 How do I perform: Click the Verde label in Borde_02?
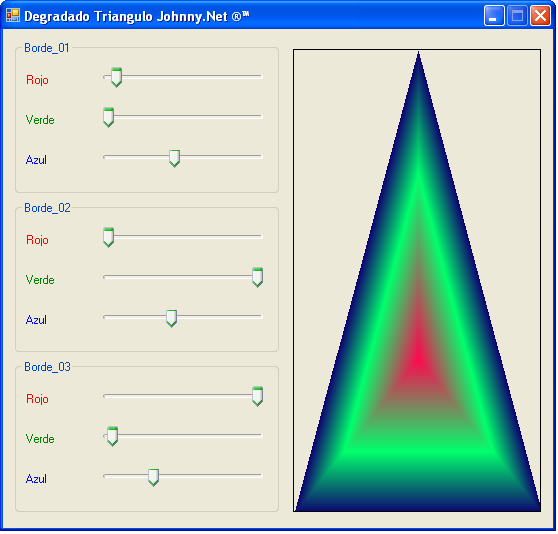point(40,280)
